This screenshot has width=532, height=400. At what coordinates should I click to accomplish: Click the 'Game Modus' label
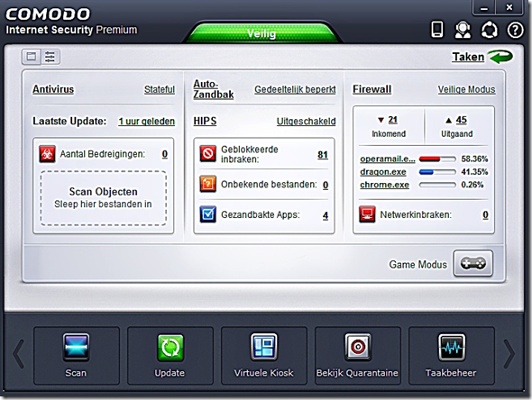(x=418, y=264)
